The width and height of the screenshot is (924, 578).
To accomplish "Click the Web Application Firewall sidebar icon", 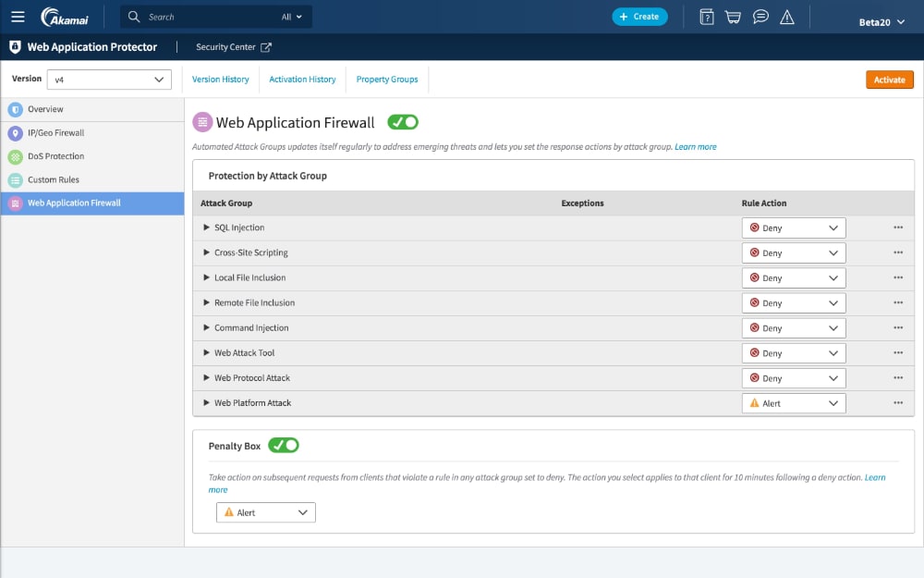I will [x=16, y=203].
